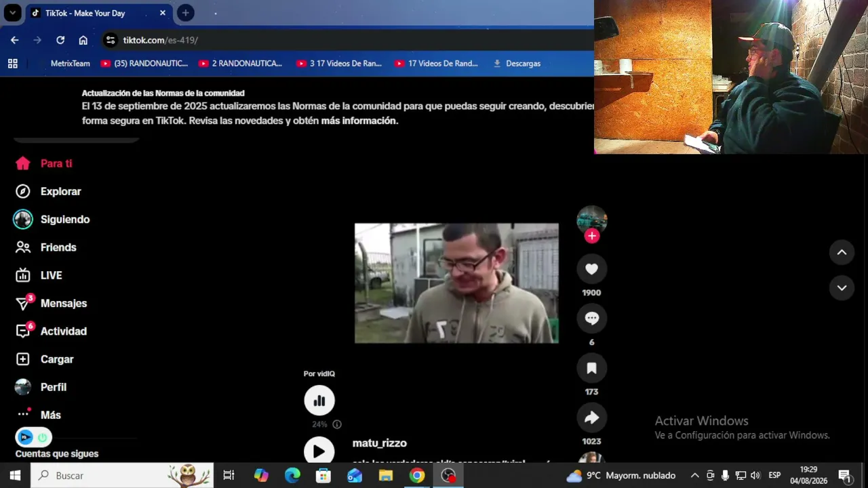Toggle the vidIQ power switch

[42, 437]
